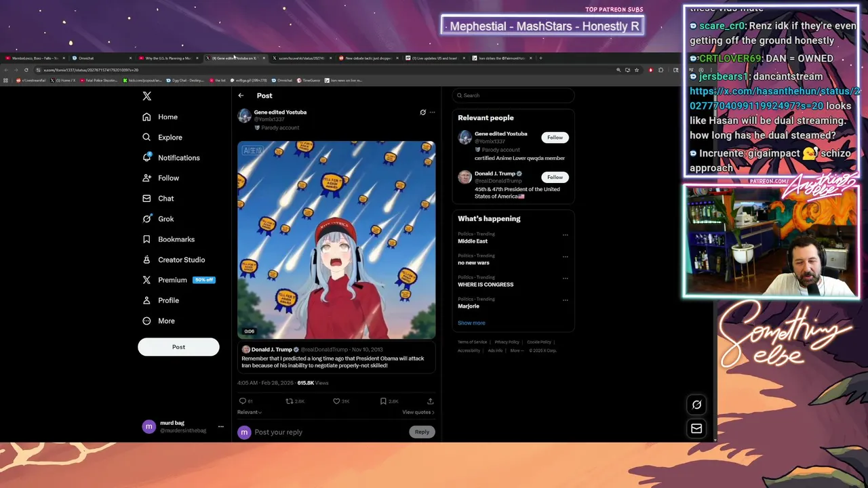Open Notifications in the sidebar
The height and width of the screenshot is (488, 868).
coord(171,157)
